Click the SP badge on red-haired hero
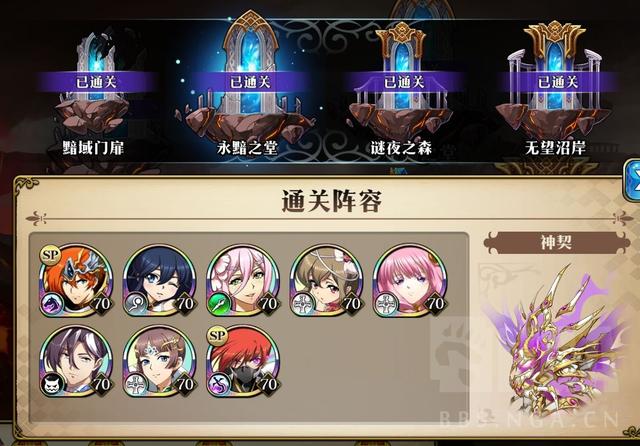Image resolution: width=640 pixels, height=446 pixels. tap(217, 336)
